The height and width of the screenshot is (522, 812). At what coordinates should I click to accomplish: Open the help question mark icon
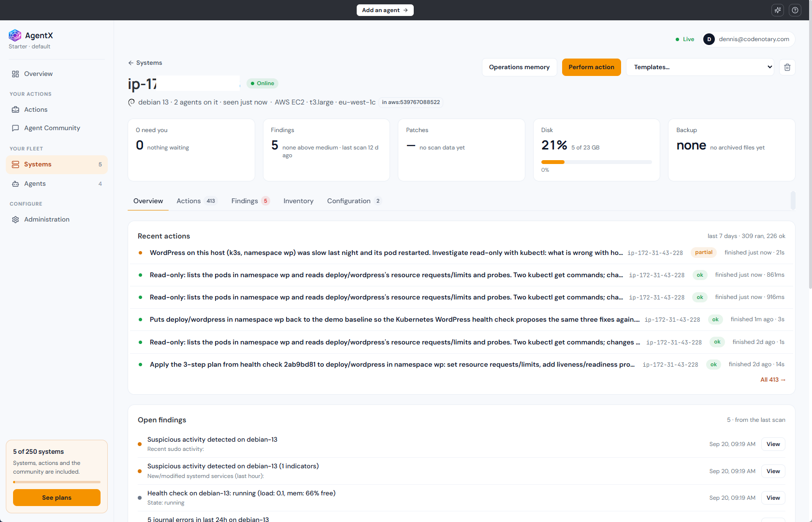(795, 10)
